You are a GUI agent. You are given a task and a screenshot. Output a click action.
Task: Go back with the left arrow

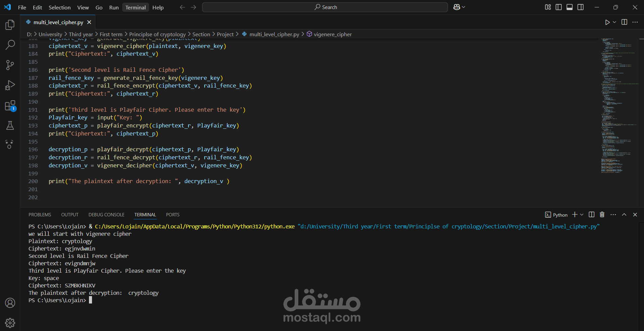182,7
